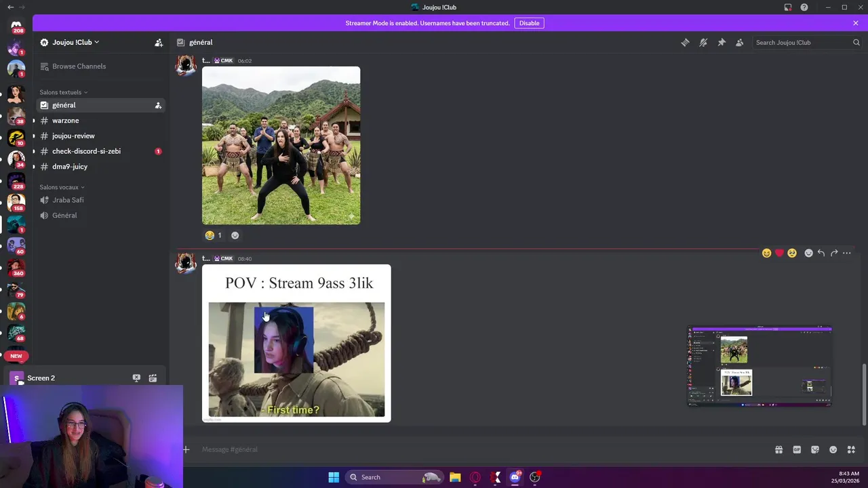Viewport: 868px width, 488px height.
Task: Click add reaction smiley under haka image
Action: [235, 235]
